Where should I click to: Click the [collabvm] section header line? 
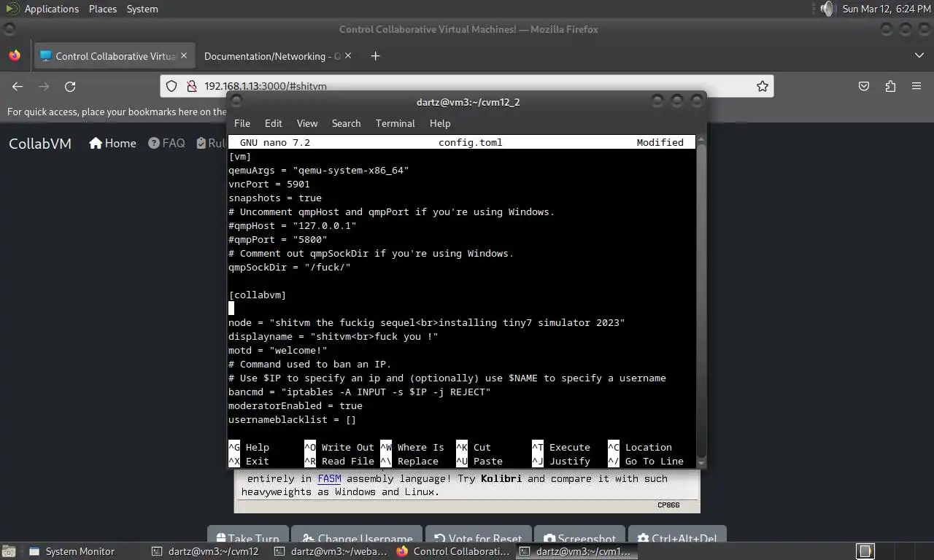click(258, 295)
